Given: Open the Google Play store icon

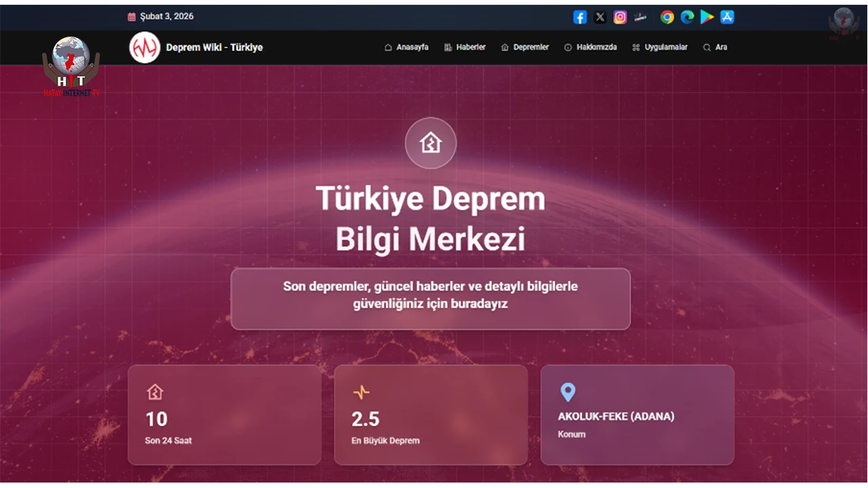Looking at the screenshot, I should tap(707, 17).
